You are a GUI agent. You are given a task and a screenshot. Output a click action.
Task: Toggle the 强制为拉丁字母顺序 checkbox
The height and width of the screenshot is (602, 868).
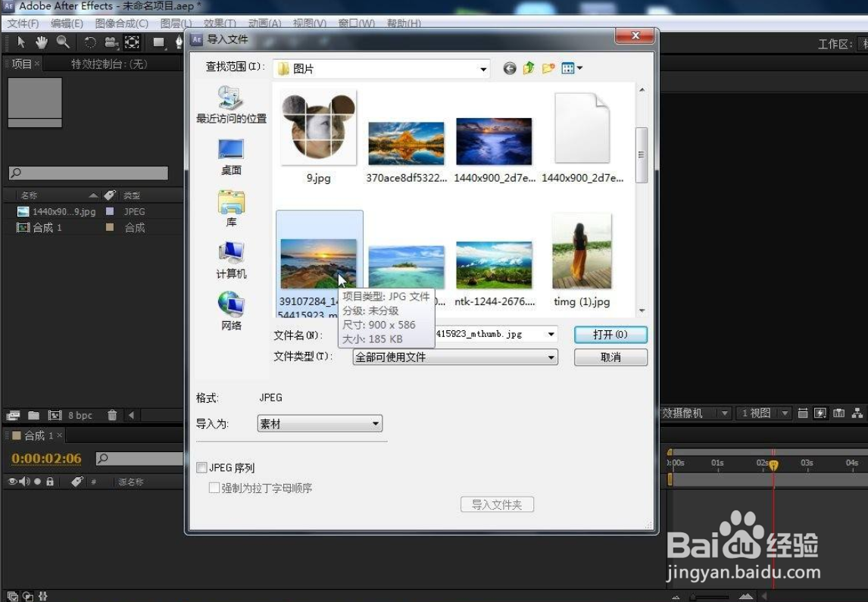point(214,488)
